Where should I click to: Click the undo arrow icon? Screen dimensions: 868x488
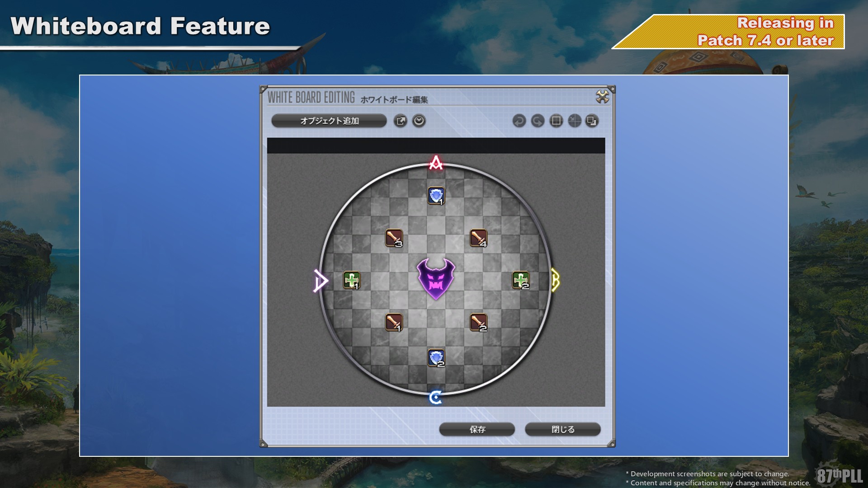point(519,121)
